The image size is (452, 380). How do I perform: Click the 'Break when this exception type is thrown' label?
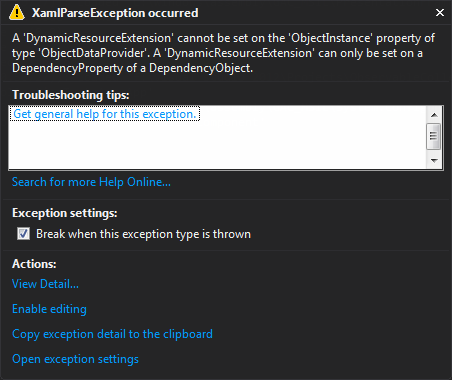pos(143,234)
